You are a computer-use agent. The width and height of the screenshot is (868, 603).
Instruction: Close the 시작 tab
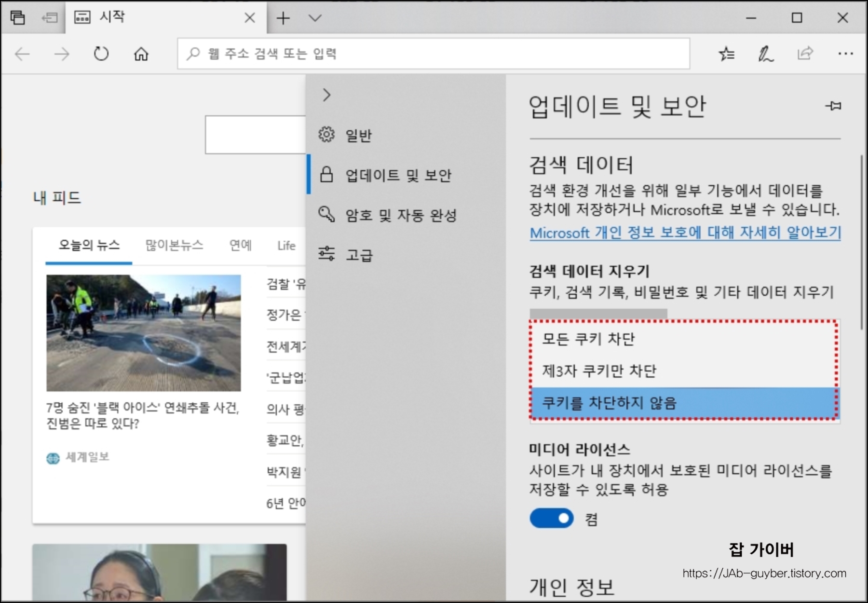[250, 18]
